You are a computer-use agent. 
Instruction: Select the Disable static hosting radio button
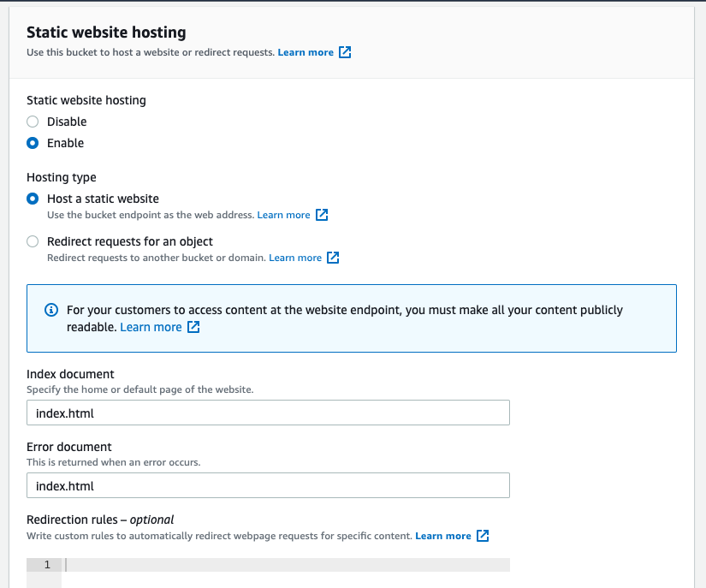tap(33, 122)
